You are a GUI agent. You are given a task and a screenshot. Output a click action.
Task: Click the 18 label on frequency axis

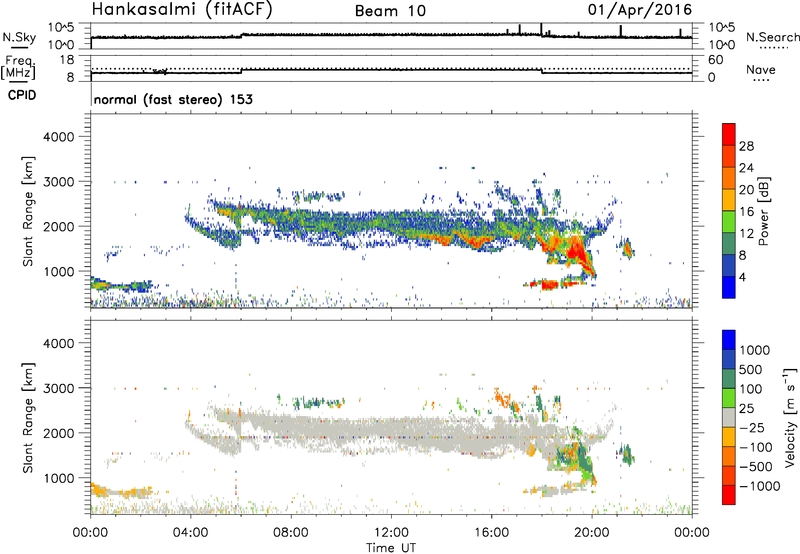tap(66, 60)
